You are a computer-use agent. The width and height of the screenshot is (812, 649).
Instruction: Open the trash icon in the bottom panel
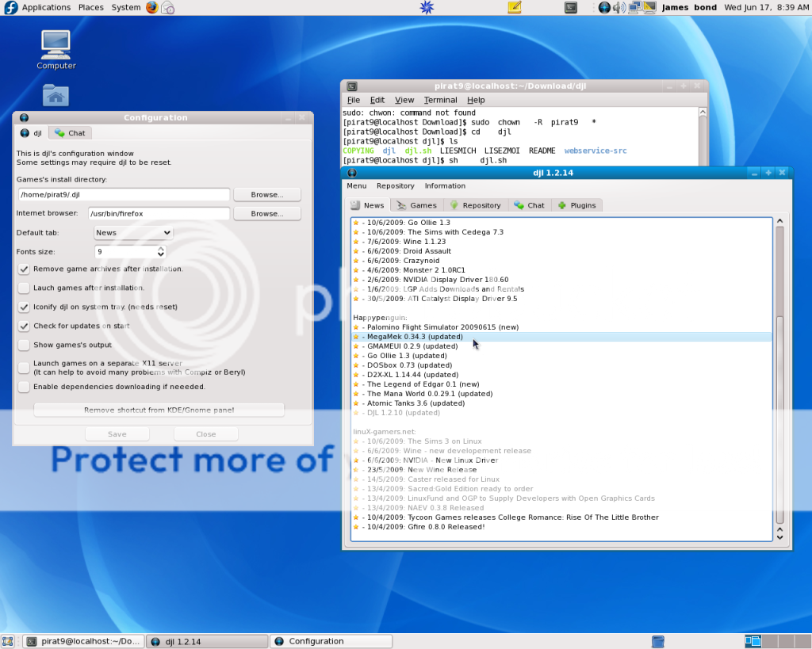[657, 641]
